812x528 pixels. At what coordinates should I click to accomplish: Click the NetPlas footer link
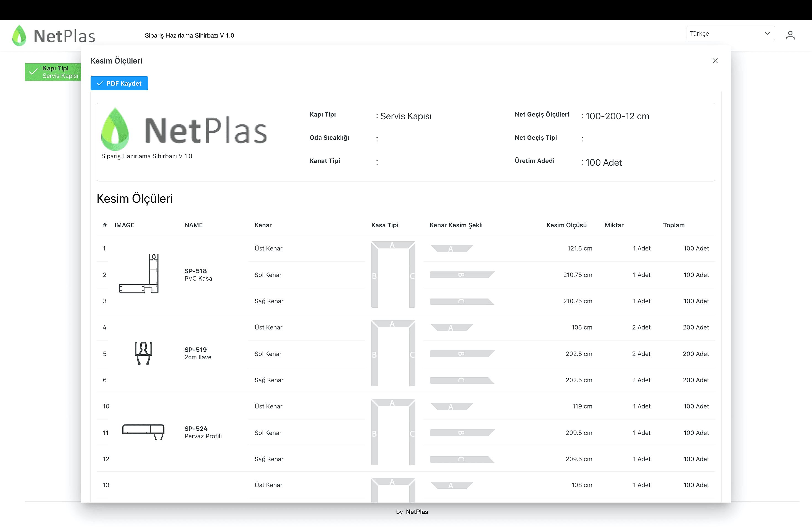(416, 512)
